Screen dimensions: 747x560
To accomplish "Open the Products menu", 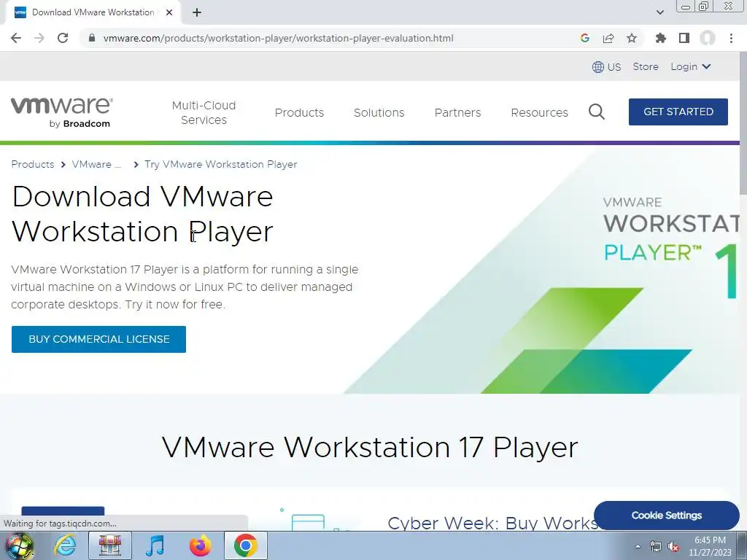I will (299, 112).
